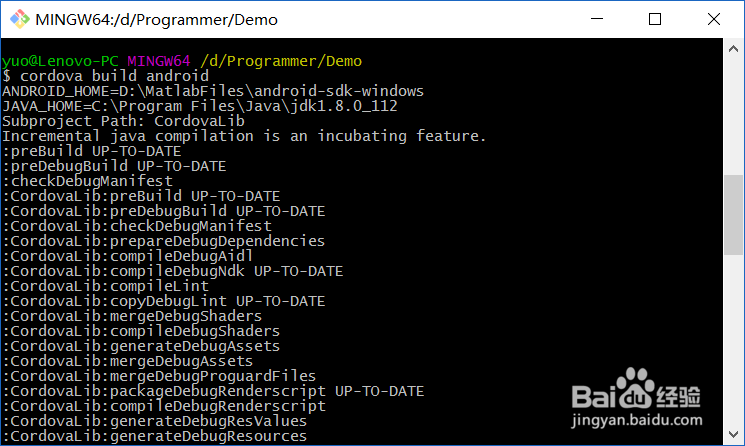Click the window title 'MINGW64:/d/Programmer/Demo'
This screenshot has width=745, height=446.
click(x=156, y=20)
